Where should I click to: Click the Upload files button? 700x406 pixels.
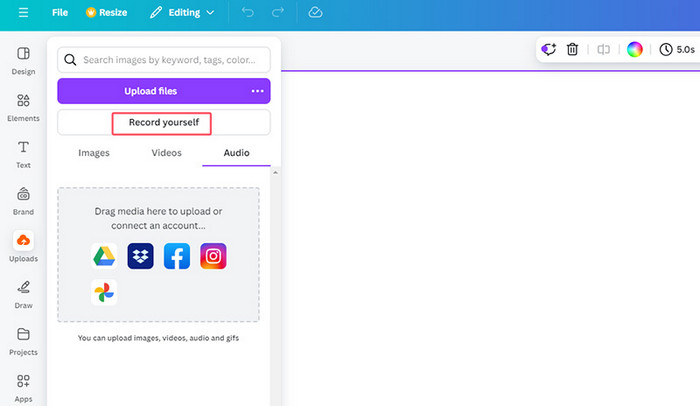pos(150,91)
